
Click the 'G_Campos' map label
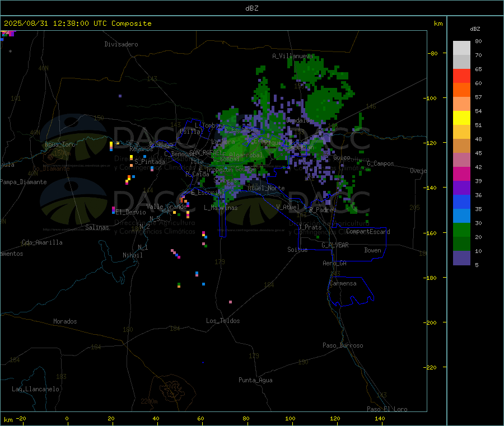coord(380,163)
